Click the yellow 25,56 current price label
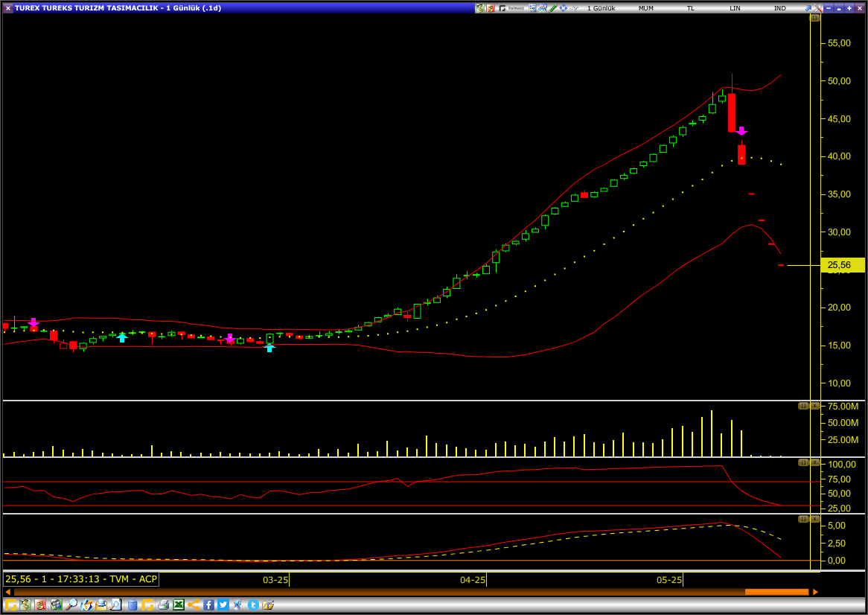The image size is (868, 615). click(843, 265)
